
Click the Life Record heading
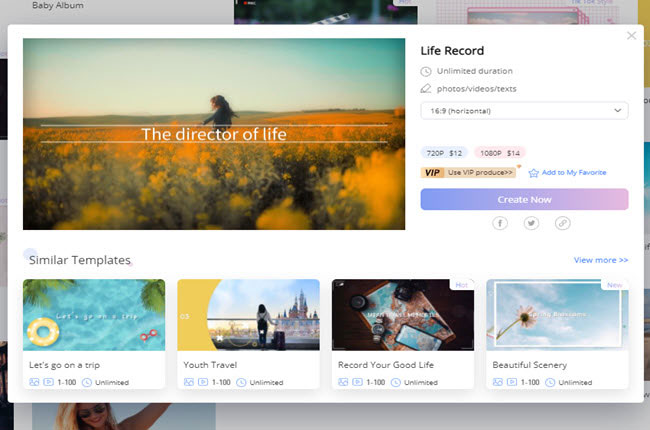(x=452, y=51)
